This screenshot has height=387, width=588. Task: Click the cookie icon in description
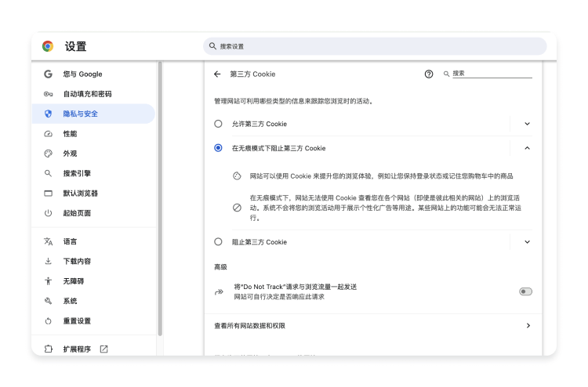click(x=237, y=176)
